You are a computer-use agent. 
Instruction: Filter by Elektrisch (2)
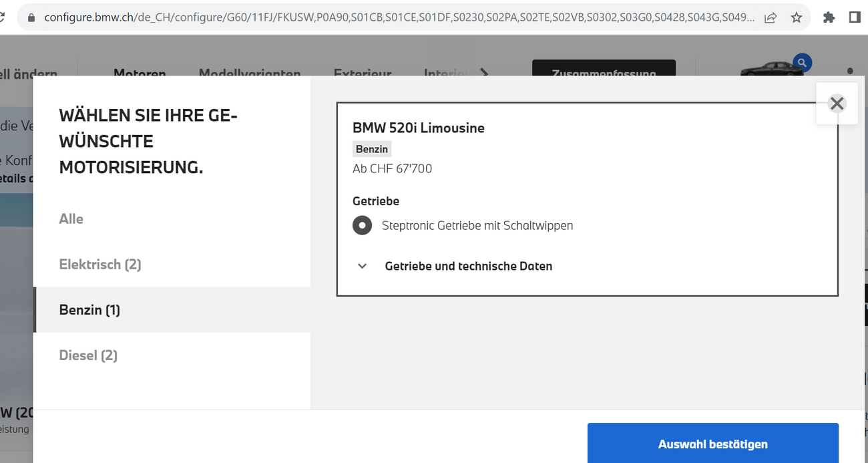click(x=100, y=265)
